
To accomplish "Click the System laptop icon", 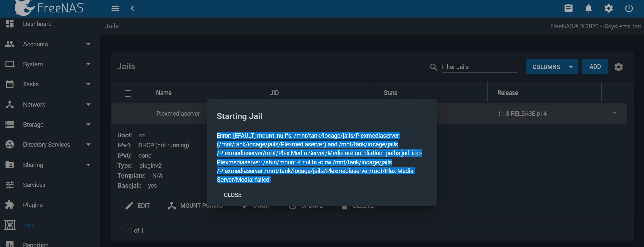I will pos(10,64).
